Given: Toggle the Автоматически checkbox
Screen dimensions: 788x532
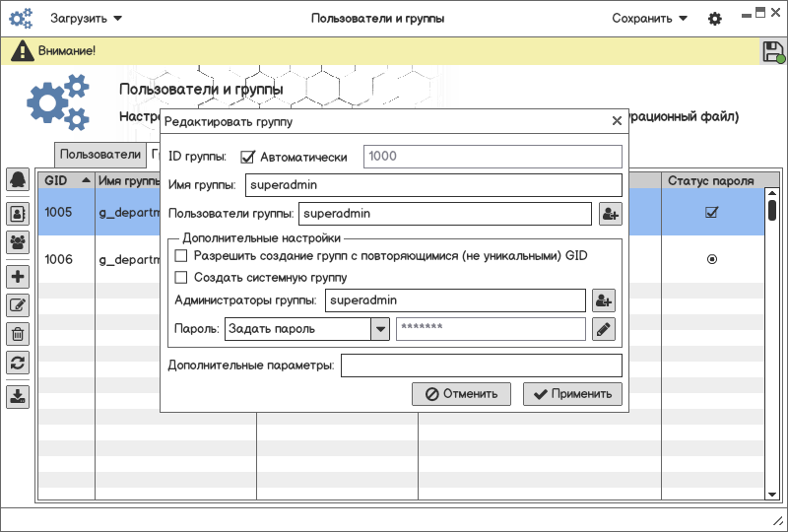Looking at the screenshot, I should 248,157.
